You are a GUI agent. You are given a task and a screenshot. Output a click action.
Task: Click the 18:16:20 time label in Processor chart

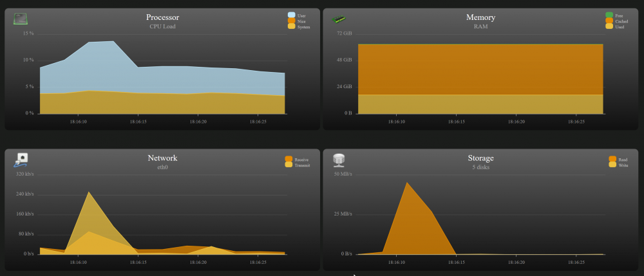[x=198, y=122]
